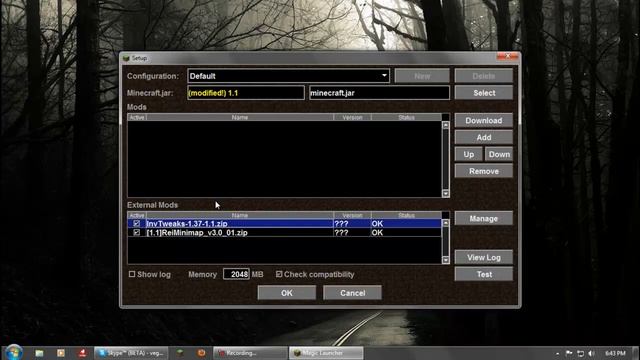Screen dimensions: 640x360
Task: Click network tray icon
Action: [580, 353]
